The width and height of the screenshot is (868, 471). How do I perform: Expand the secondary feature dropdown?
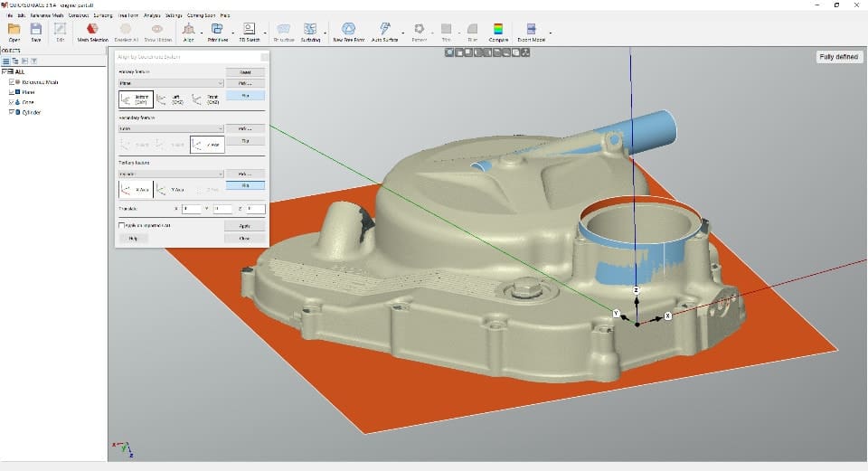[x=171, y=128]
